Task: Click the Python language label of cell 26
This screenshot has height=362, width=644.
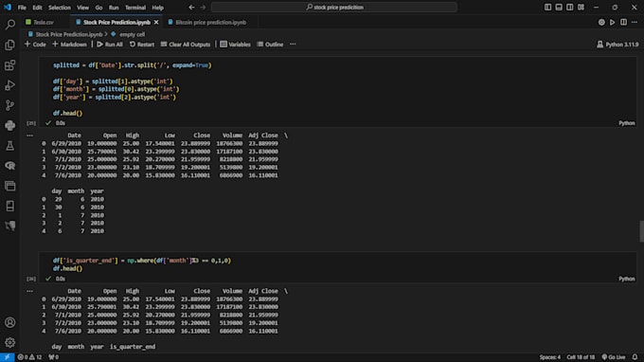Action: [627, 279]
